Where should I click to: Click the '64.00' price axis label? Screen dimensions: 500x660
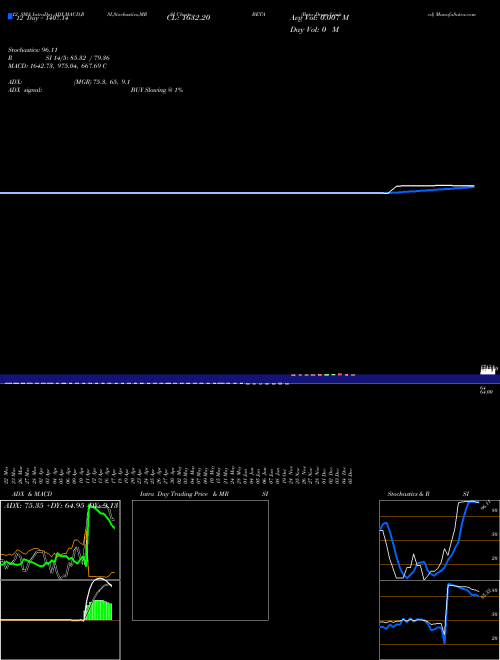[x=487, y=392]
